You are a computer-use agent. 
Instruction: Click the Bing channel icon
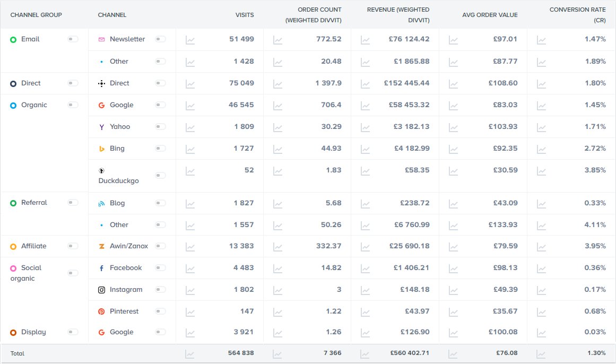[101, 149]
